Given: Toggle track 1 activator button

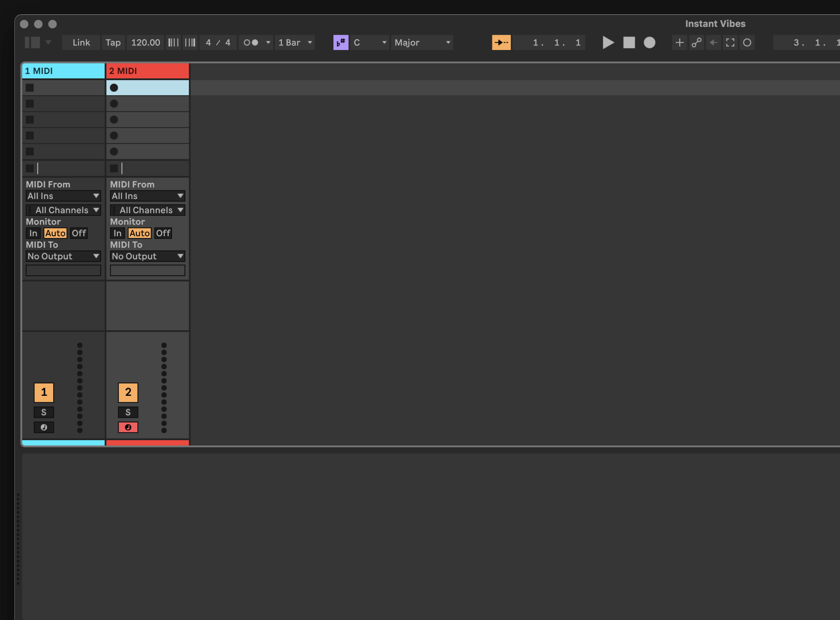Looking at the screenshot, I should click(x=44, y=393).
